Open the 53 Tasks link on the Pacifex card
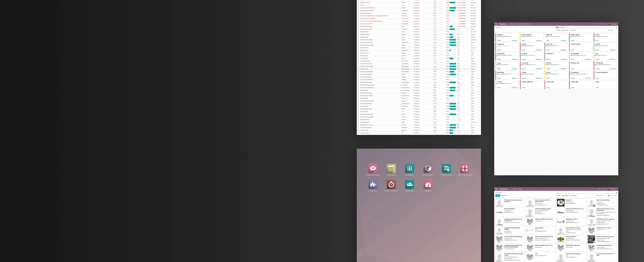 point(523,78)
